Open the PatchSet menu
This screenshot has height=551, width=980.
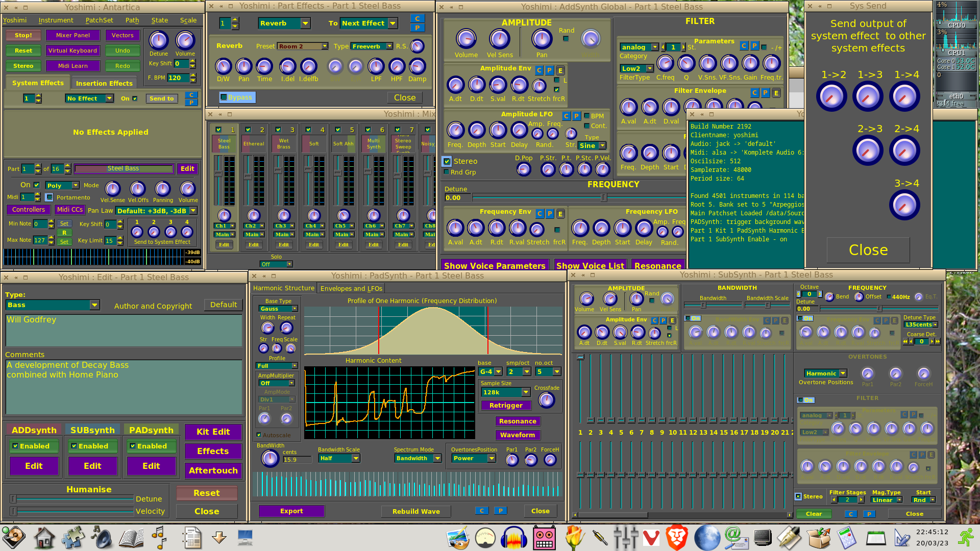coord(99,20)
